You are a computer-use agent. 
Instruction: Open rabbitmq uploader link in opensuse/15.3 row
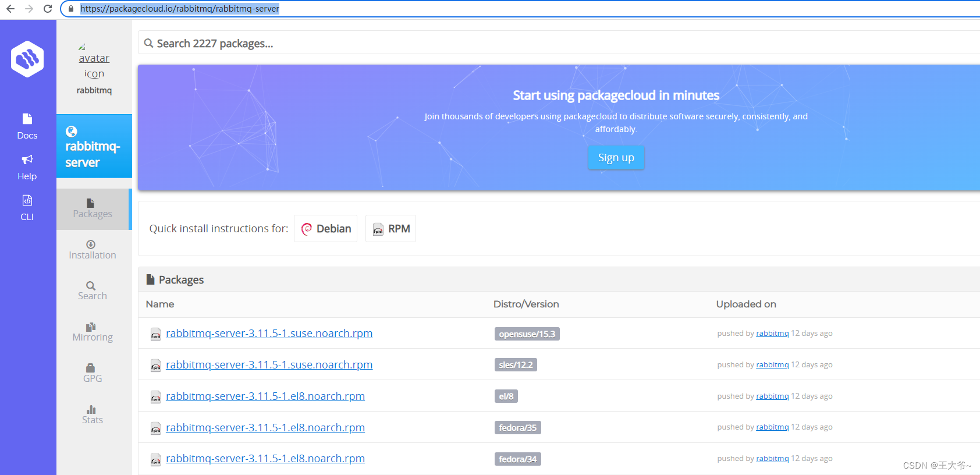[x=772, y=334]
